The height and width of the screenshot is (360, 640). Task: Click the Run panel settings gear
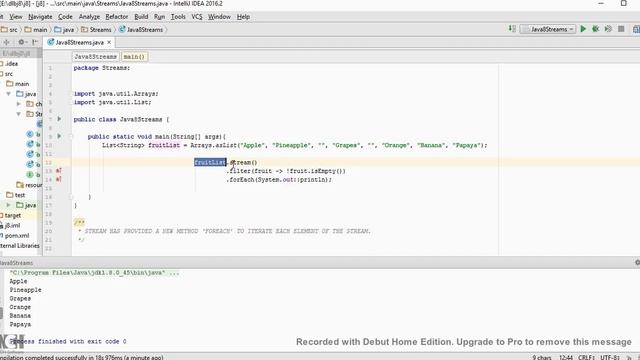tap(637, 263)
